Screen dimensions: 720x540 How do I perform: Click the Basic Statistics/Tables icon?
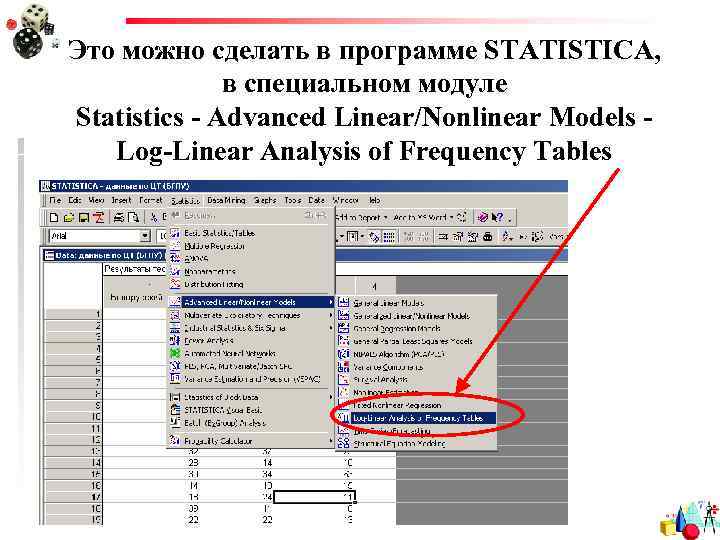(x=175, y=233)
